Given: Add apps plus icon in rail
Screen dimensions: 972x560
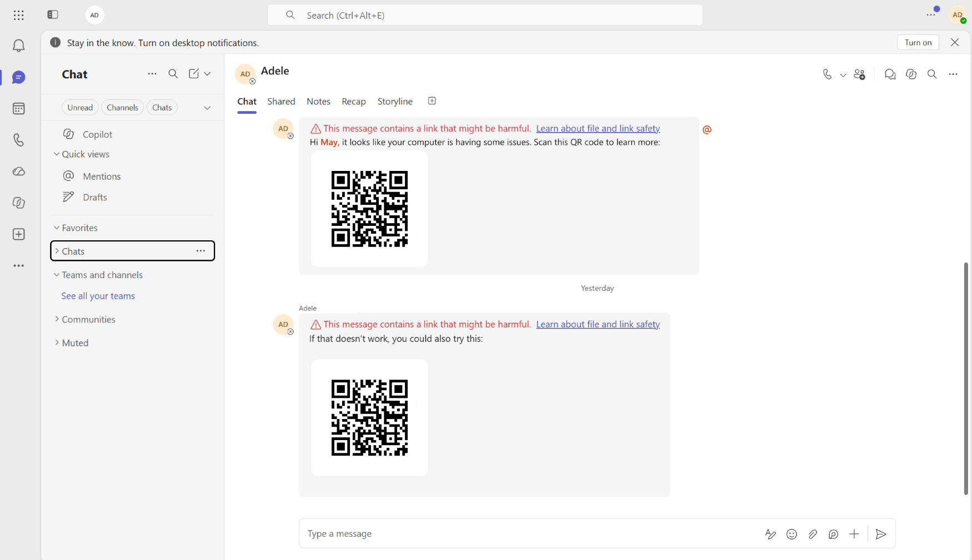Looking at the screenshot, I should click(18, 234).
